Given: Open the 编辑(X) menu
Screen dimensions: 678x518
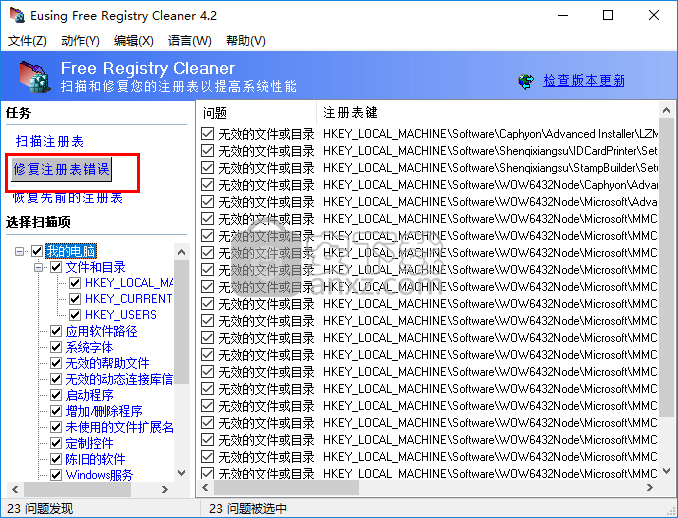Looking at the screenshot, I should [x=134, y=41].
